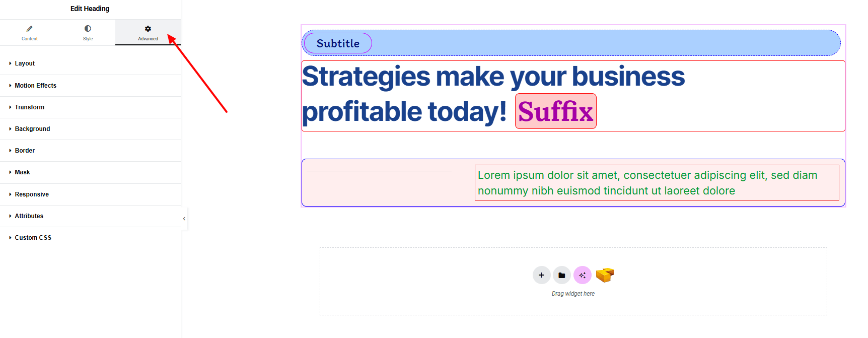The width and height of the screenshot is (868, 338).
Task: Click the Content tab pencil icon
Action: point(29,29)
